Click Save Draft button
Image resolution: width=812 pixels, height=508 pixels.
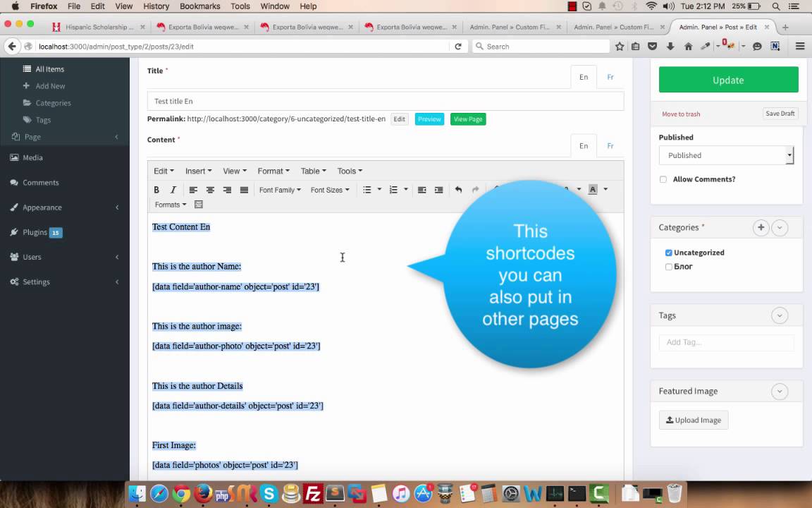click(x=780, y=114)
